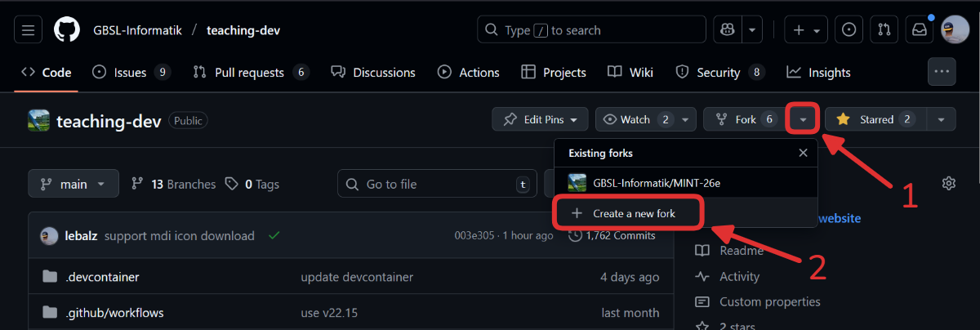The width and height of the screenshot is (980, 330).
Task: Open the 13 Branches link
Action: coord(173,184)
